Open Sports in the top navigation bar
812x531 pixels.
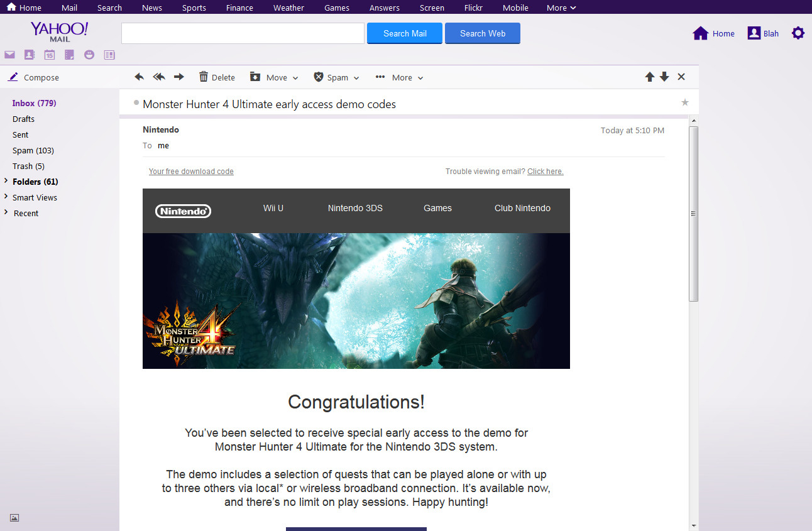(x=194, y=8)
